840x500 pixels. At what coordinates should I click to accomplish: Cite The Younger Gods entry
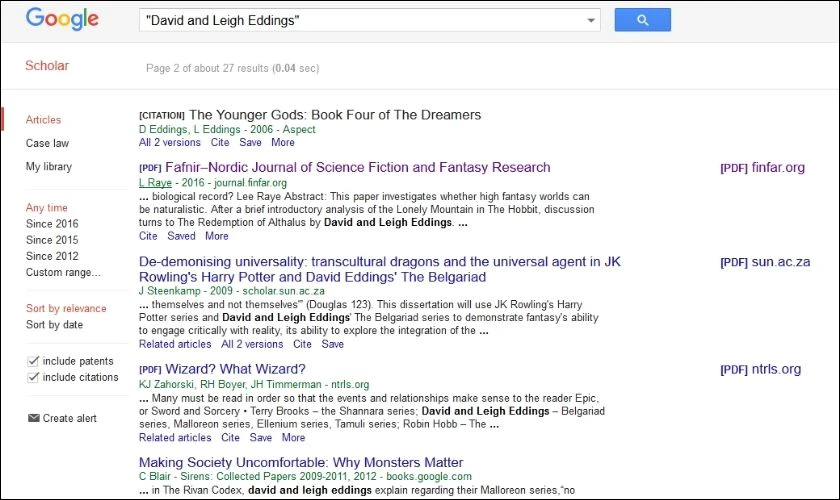220,143
